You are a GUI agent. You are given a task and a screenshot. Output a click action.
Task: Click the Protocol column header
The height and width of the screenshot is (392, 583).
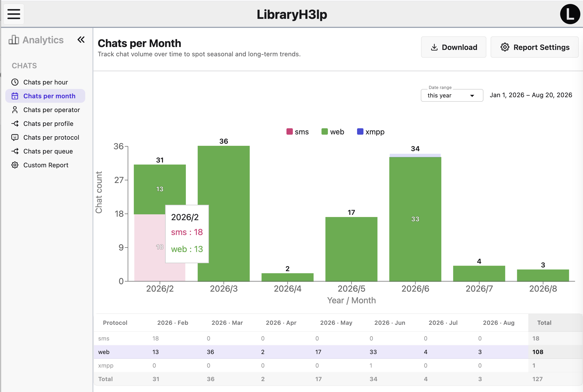click(x=115, y=323)
